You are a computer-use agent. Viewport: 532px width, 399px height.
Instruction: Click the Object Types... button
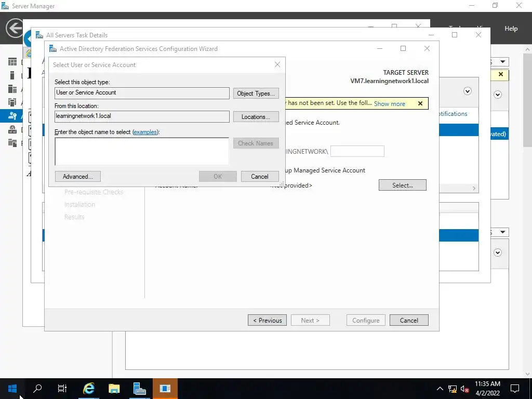coord(256,94)
